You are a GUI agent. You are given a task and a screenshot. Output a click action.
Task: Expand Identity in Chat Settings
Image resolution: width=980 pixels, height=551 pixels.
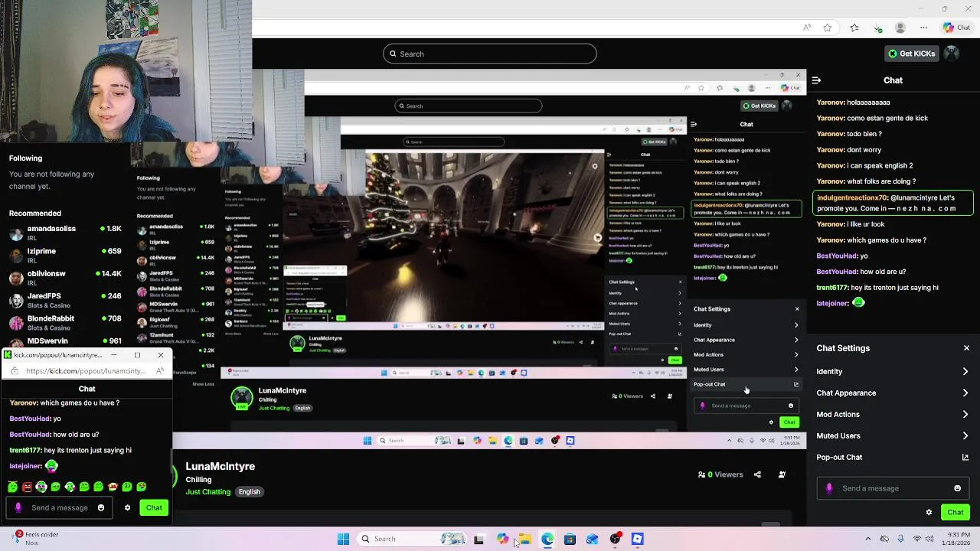[x=893, y=371]
